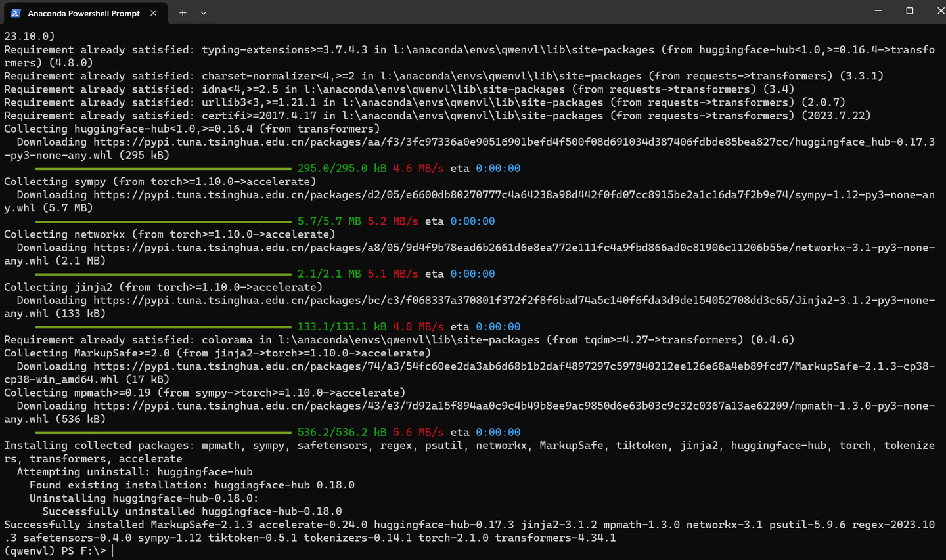946x560 pixels.
Task: Click 'Uninstalling huggingface-hub-0.18.0:' line
Action: pyautogui.click(x=144, y=498)
